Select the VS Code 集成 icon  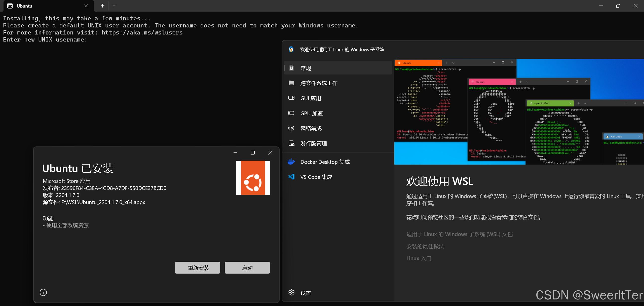[x=291, y=177]
